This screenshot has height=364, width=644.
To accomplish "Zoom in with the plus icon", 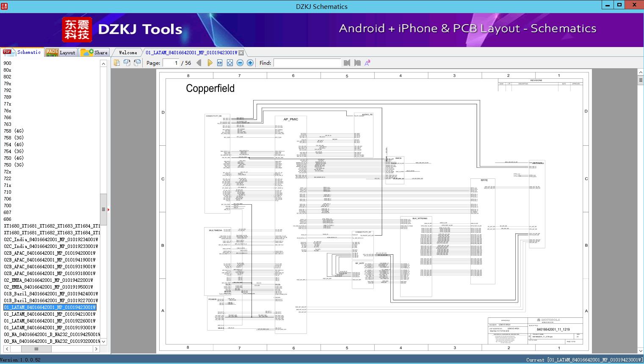I will 250,63.
